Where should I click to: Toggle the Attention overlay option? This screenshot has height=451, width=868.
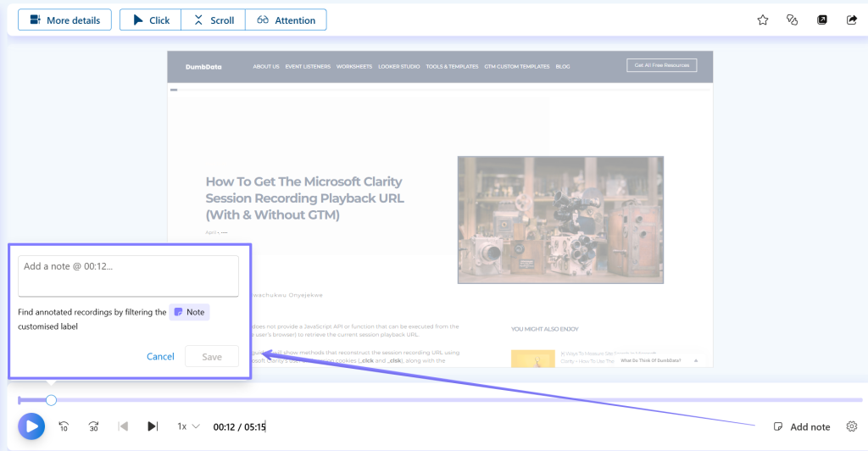[x=286, y=20]
